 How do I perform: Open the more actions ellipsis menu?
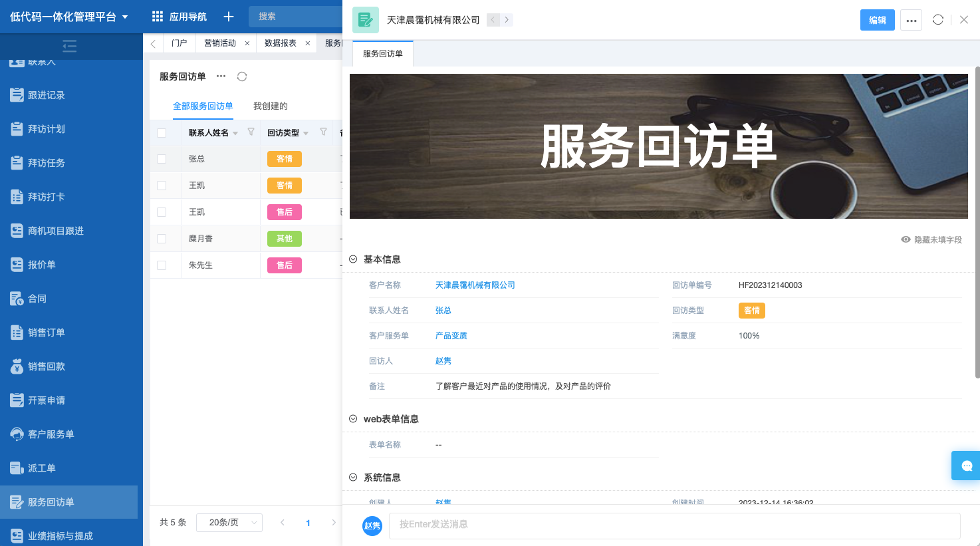(x=911, y=20)
